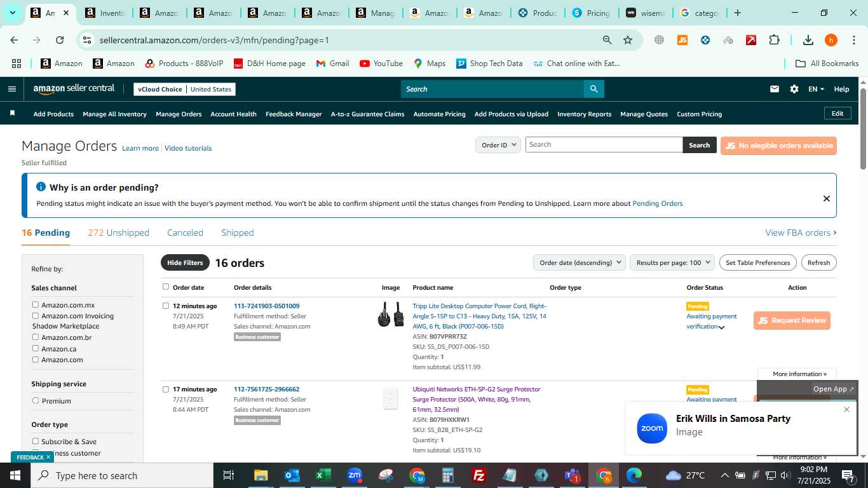Open A-to-z Guarantee Claims menu item
The height and width of the screenshot is (488, 868).
point(367,114)
